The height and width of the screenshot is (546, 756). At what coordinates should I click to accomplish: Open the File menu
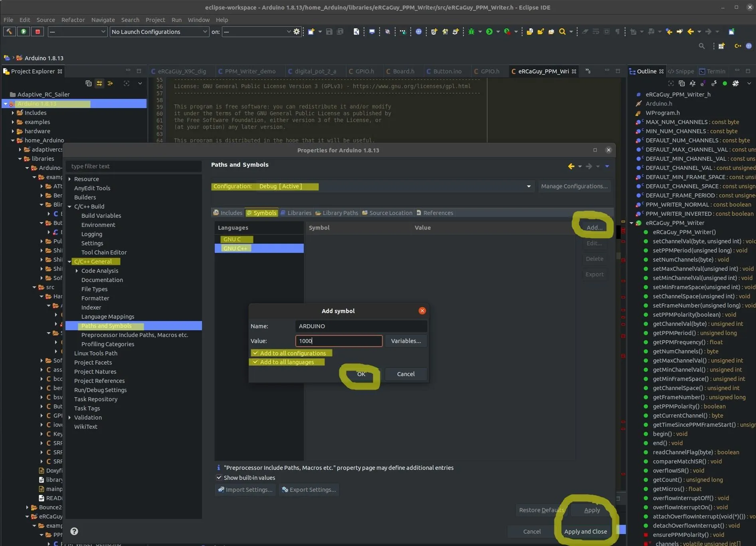point(8,20)
